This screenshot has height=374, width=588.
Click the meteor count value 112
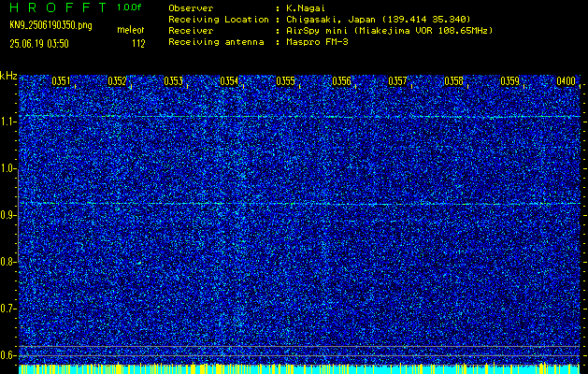[138, 44]
